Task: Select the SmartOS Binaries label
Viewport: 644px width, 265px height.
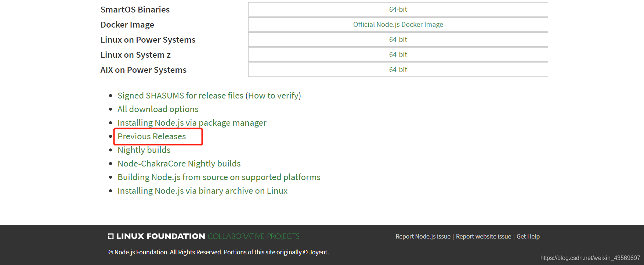Action: (135, 10)
